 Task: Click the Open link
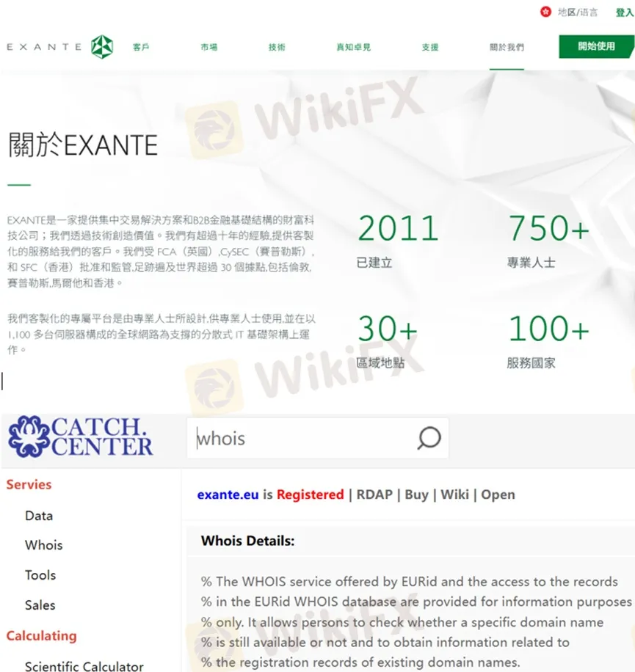click(x=498, y=494)
